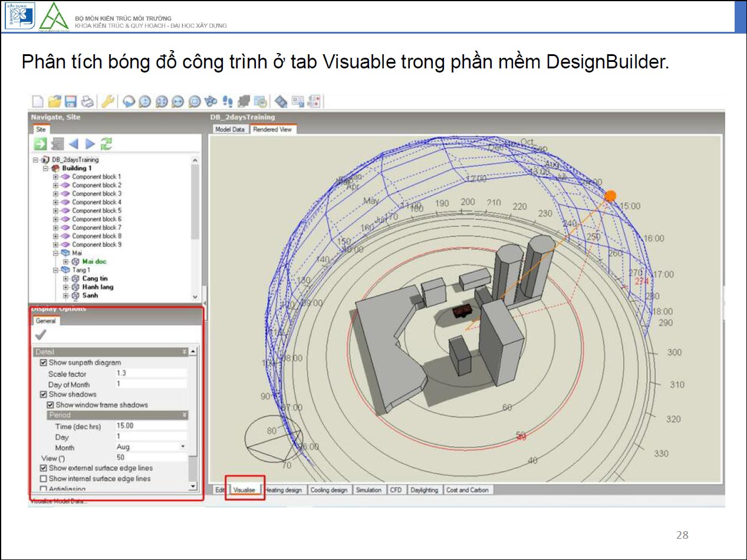Uncheck Show window frame shadows
This screenshot has height=560, width=747.
tap(50, 405)
